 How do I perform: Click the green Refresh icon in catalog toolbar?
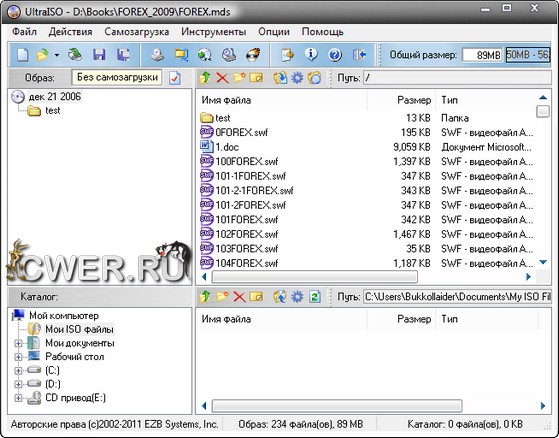click(314, 297)
